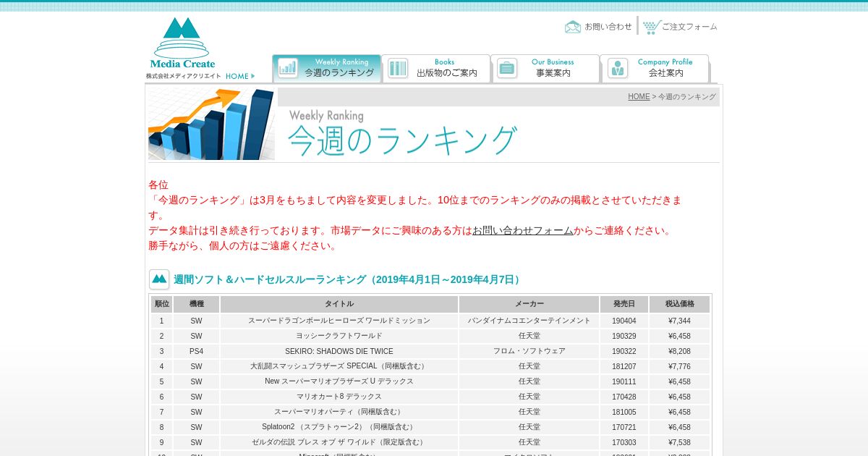Image resolution: width=868 pixels, height=456 pixels.
Task: Click release date 181207
Action: pos(624,366)
